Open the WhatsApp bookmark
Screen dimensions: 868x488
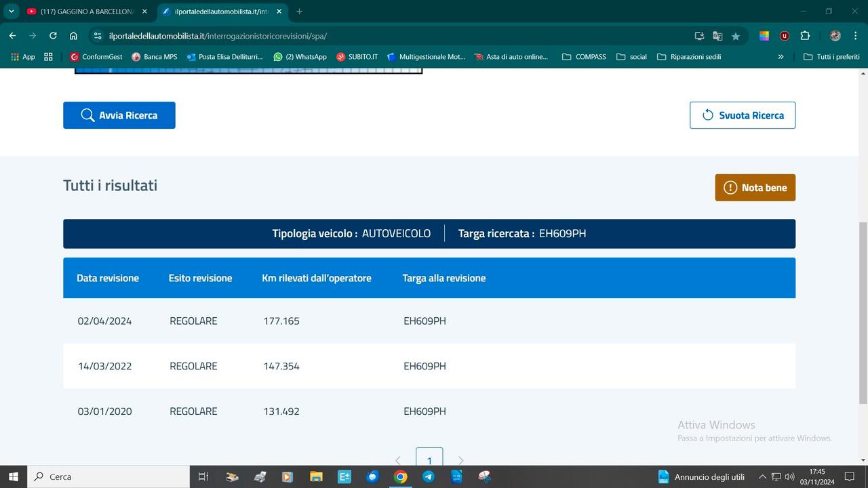pyautogui.click(x=300, y=57)
